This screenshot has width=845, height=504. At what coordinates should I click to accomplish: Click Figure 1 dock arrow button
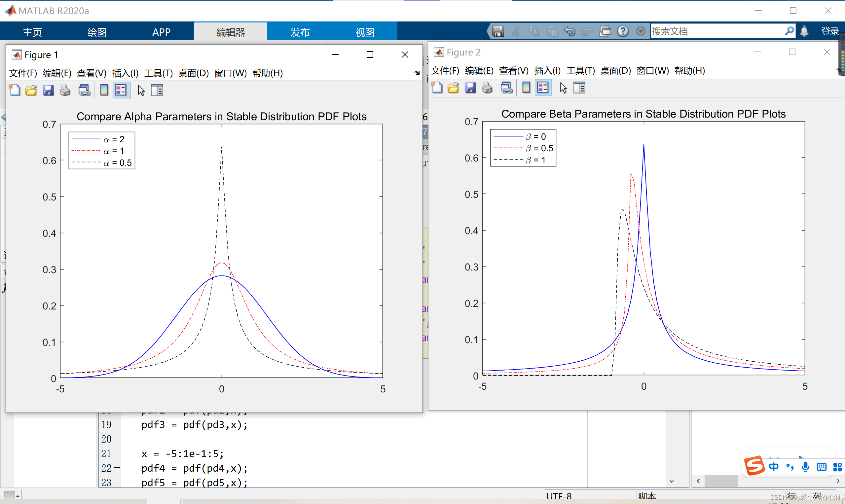(x=417, y=73)
